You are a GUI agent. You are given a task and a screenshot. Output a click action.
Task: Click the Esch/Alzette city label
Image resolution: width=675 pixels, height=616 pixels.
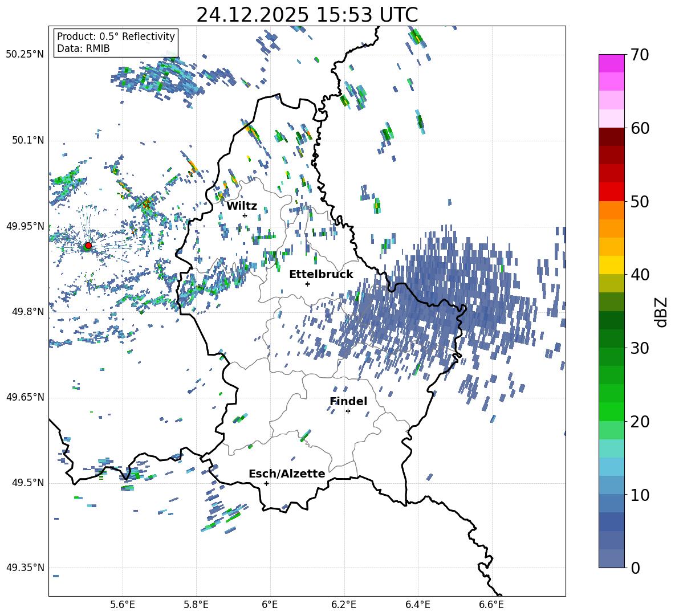pyautogui.click(x=287, y=474)
